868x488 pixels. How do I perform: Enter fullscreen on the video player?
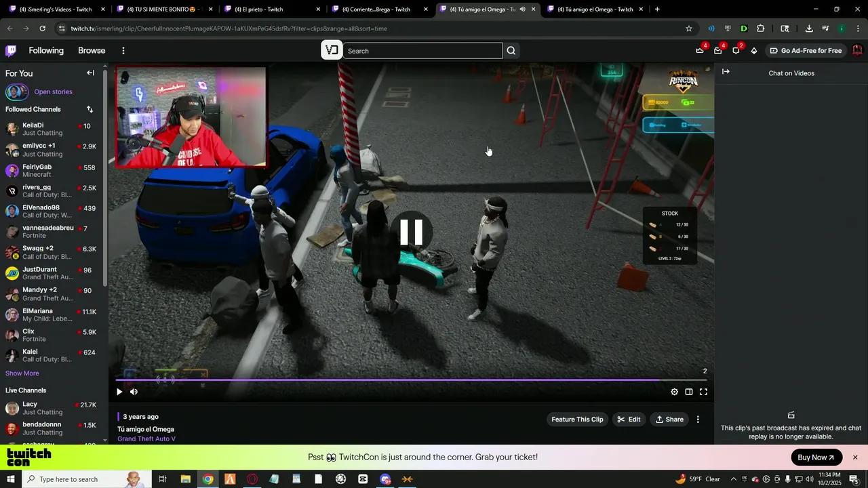(x=703, y=392)
